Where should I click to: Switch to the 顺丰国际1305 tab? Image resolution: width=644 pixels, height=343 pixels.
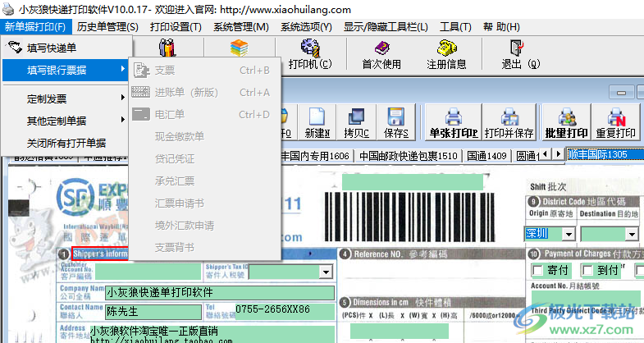(605, 155)
